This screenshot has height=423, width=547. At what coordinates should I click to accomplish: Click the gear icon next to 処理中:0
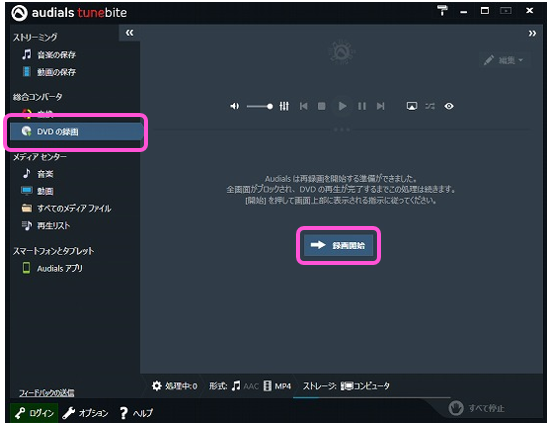pos(157,386)
